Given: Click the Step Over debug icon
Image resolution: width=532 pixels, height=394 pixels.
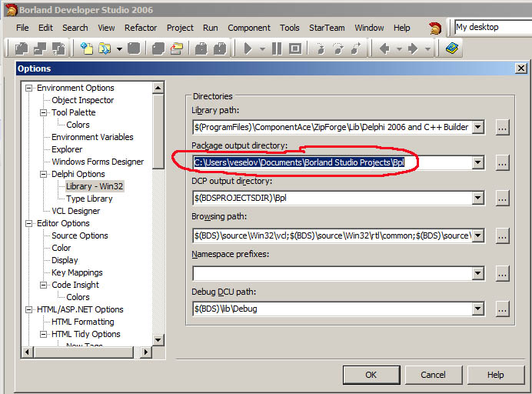Looking at the screenshot, I should pyautogui.click(x=337, y=48).
